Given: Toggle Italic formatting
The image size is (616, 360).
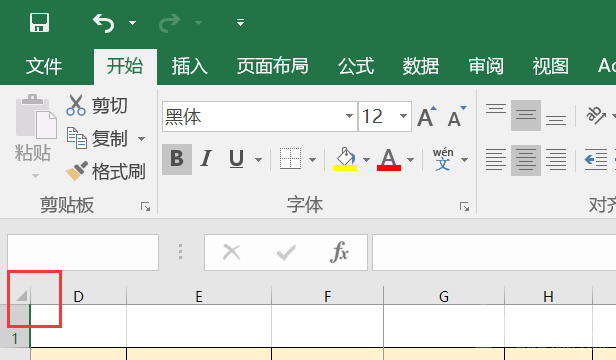Looking at the screenshot, I should coord(206,159).
